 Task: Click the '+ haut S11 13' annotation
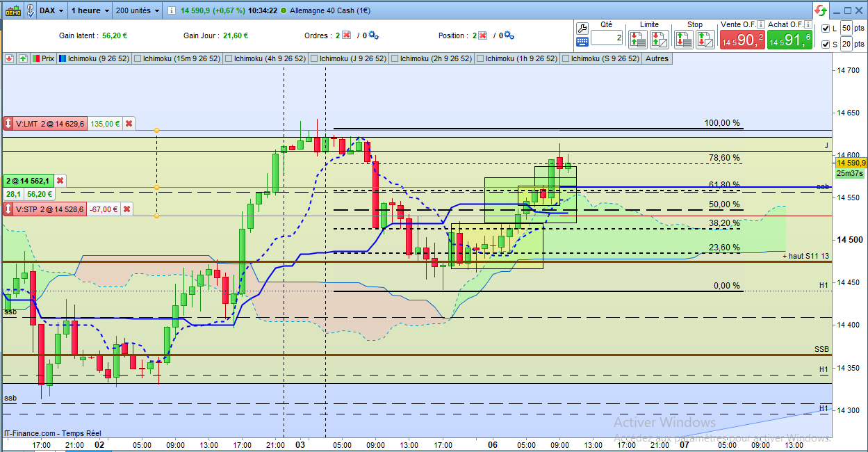805,256
